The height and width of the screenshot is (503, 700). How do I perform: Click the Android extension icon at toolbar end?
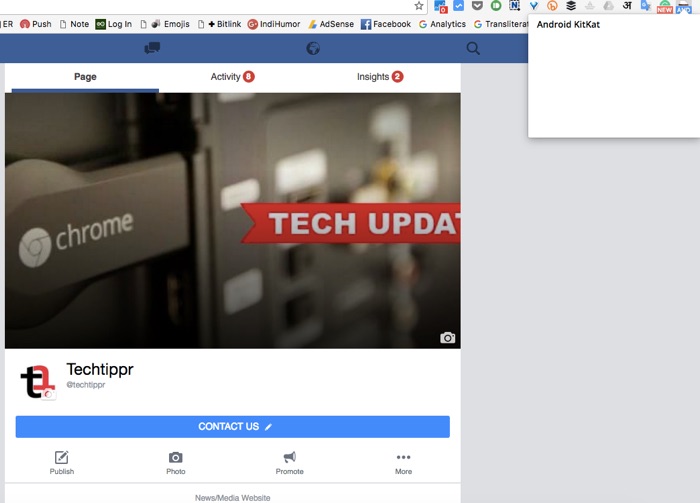[x=683, y=6]
